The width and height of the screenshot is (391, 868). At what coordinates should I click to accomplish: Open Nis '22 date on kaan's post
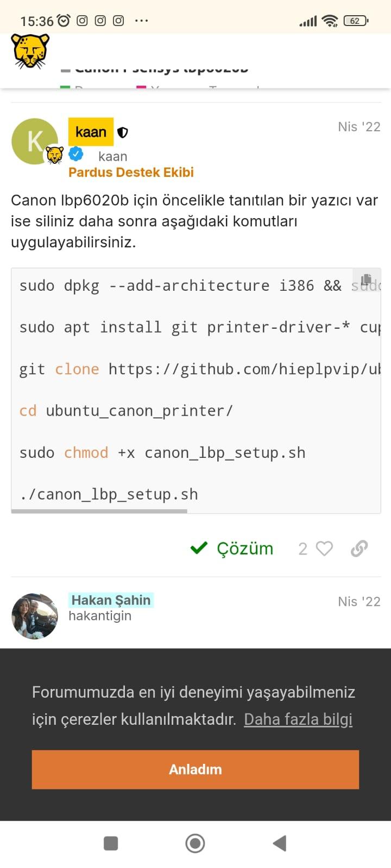point(359,127)
